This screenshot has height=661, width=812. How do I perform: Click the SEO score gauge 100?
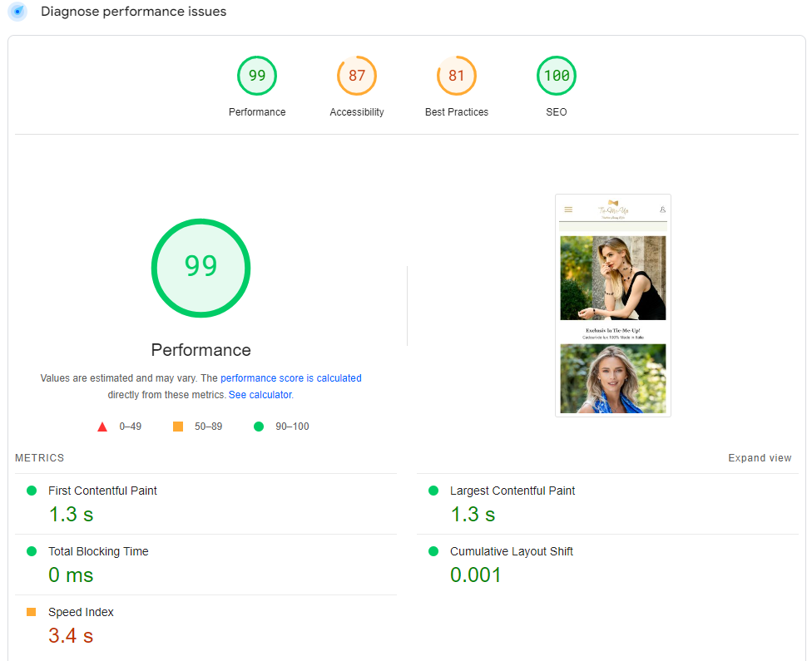pos(557,76)
